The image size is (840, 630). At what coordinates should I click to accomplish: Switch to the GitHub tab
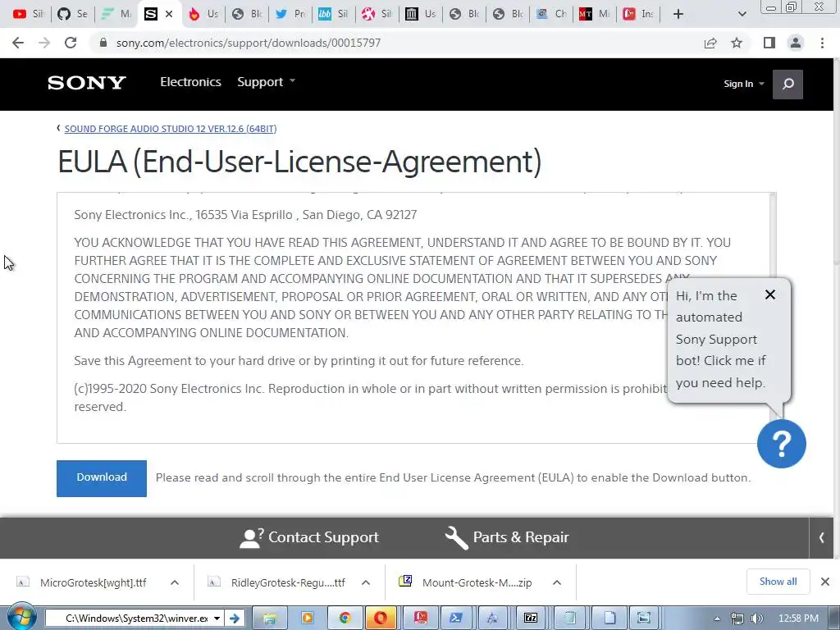[x=72, y=14]
